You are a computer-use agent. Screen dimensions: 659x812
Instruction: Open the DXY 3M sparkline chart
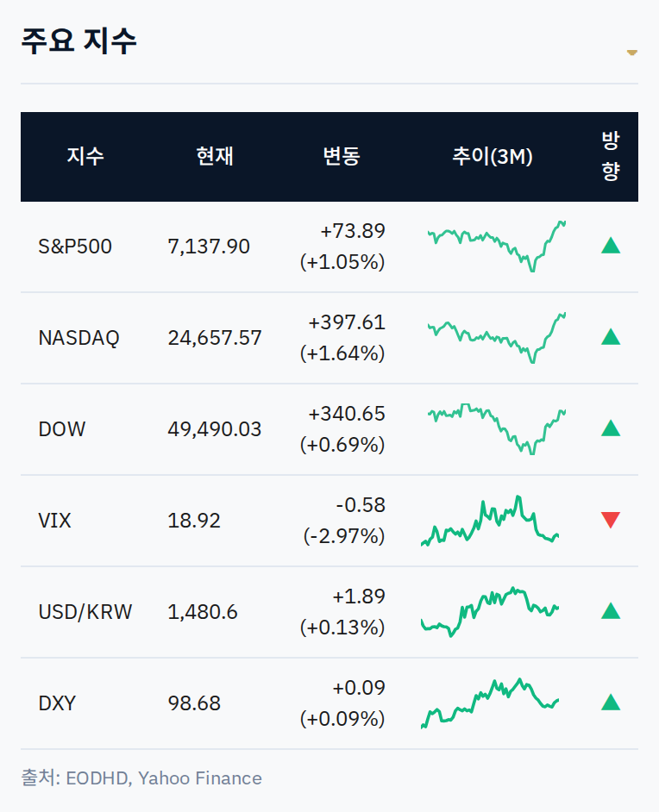[490, 703]
